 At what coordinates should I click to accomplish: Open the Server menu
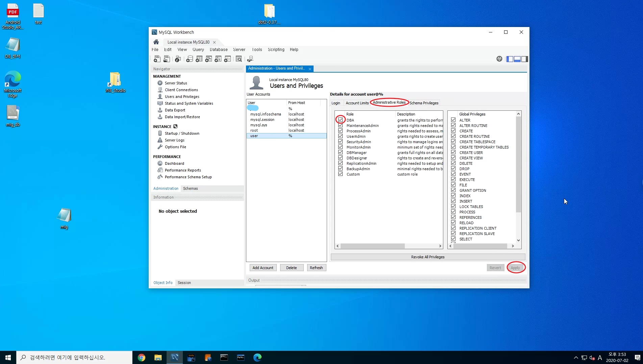[x=239, y=49]
